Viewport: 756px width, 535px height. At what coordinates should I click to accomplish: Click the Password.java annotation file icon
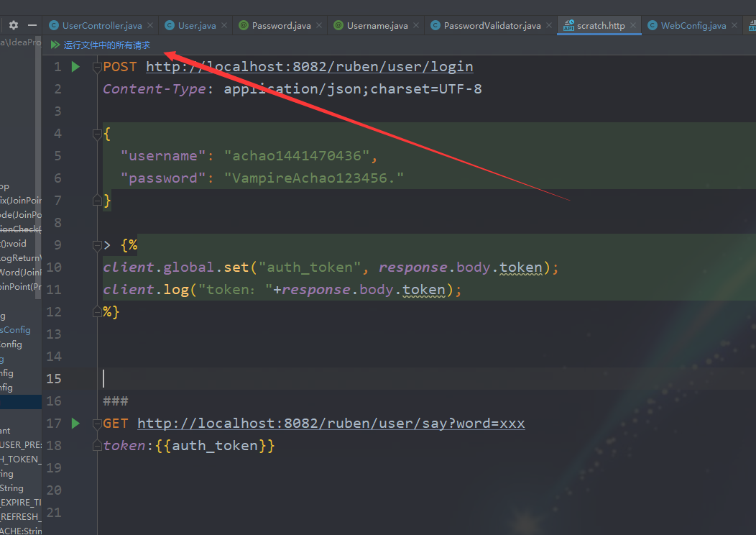pos(244,26)
